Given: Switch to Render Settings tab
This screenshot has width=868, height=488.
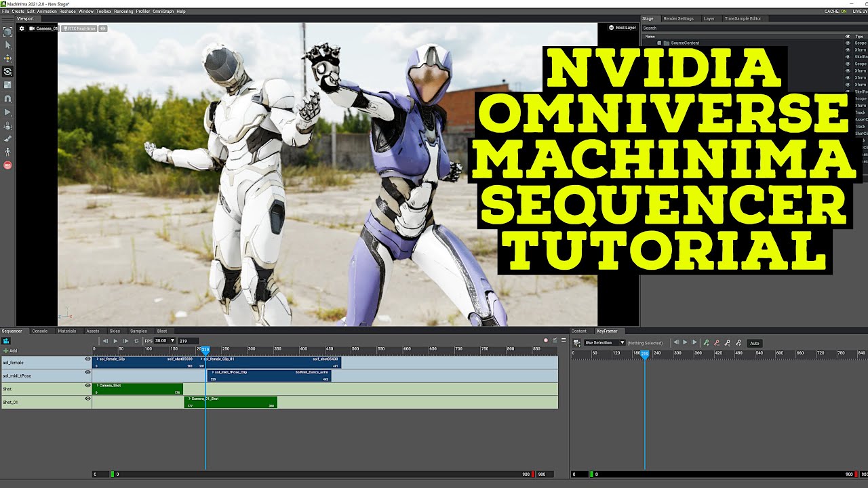Looking at the screenshot, I should click(678, 18).
